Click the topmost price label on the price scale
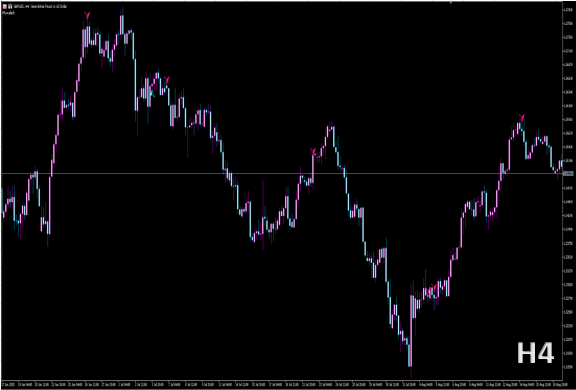 (x=568, y=10)
